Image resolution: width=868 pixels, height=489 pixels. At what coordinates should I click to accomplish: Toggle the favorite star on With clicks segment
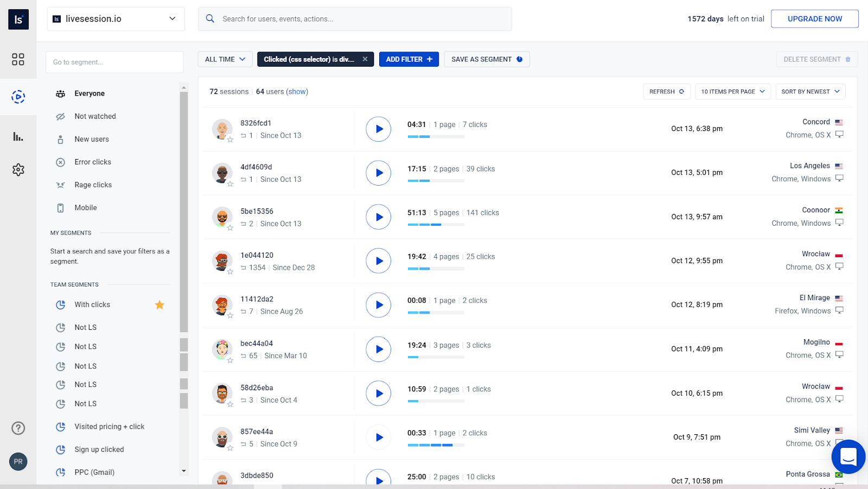pyautogui.click(x=159, y=304)
